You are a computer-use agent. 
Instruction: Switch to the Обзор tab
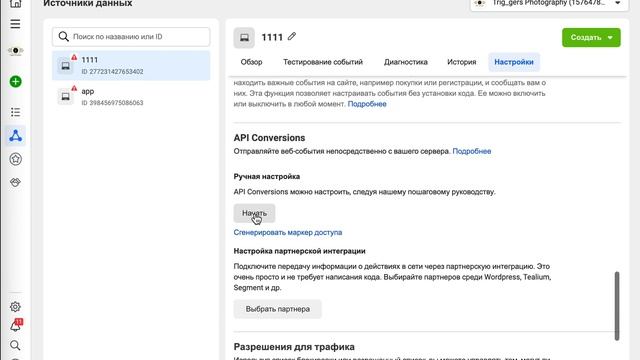point(251,62)
